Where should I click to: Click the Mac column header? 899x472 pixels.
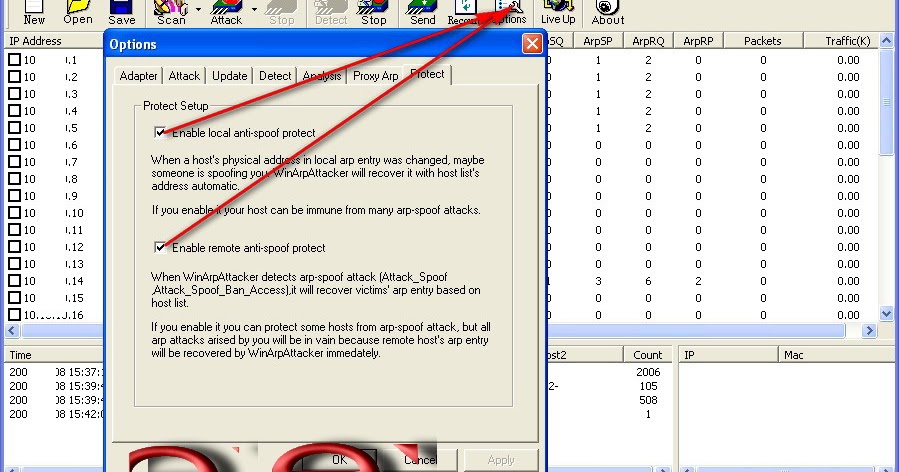click(837, 355)
